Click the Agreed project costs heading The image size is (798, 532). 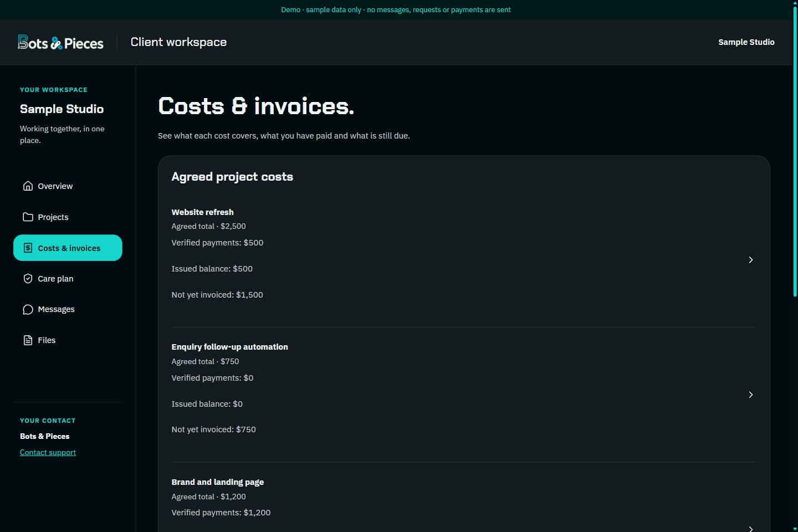(x=232, y=177)
